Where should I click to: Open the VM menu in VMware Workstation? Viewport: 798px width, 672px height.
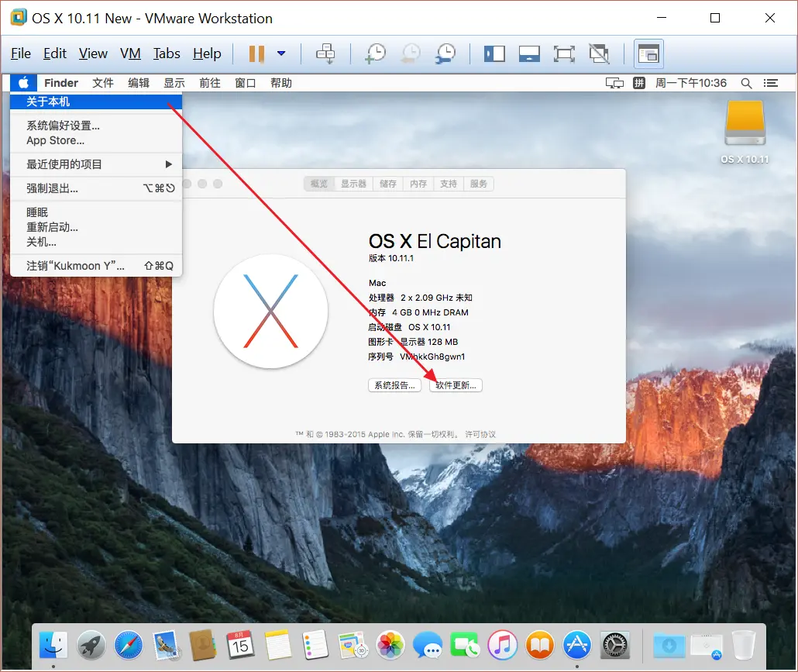click(130, 53)
